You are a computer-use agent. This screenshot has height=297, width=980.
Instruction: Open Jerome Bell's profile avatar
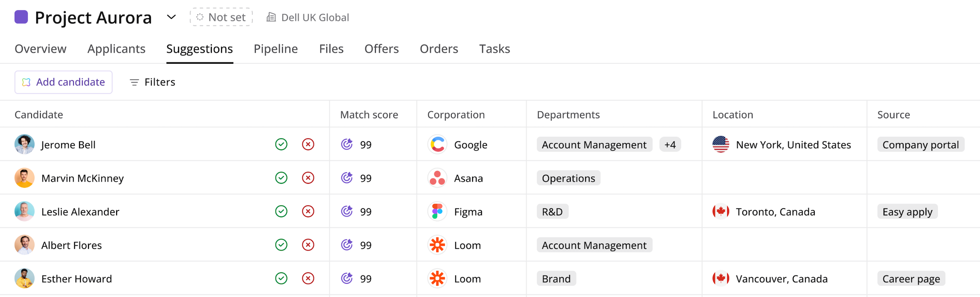(x=24, y=144)
